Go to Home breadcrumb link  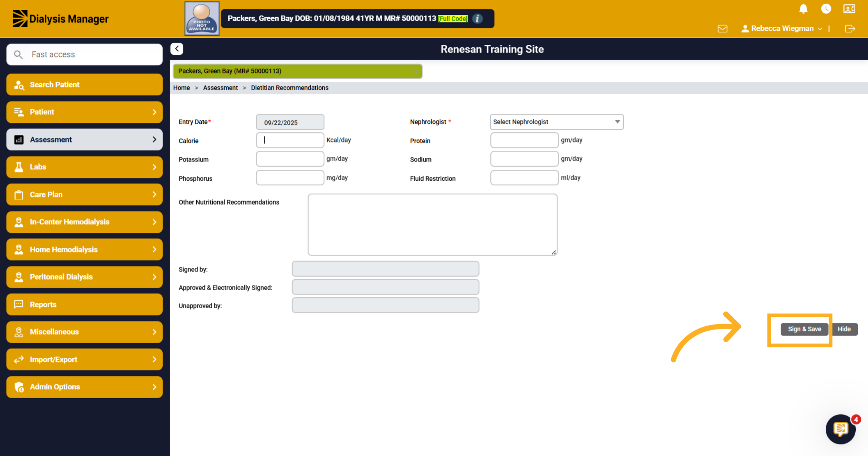(x=182, y=88)
